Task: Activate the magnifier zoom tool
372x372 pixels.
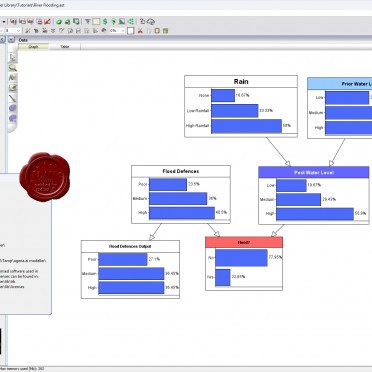Action: coord(13,68)
